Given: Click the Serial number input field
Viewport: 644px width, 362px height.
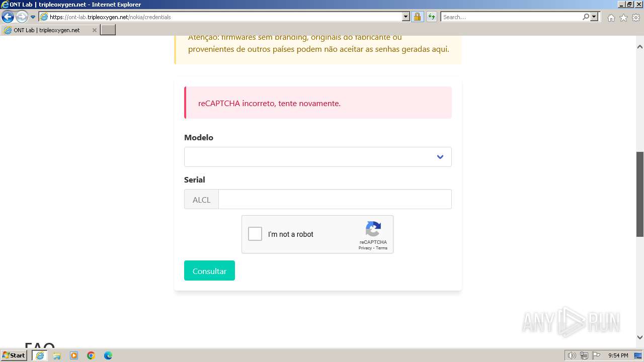Looking at the screenshot, I should tap(335, 199).
